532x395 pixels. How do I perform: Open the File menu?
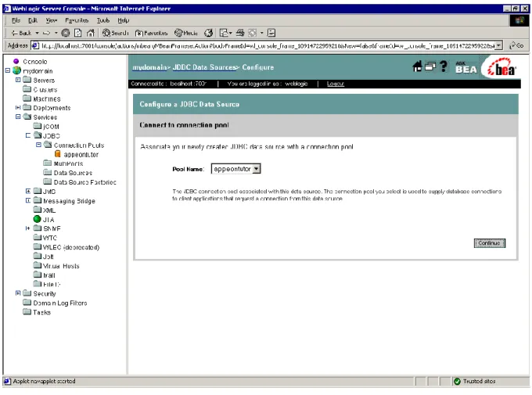click(x=16, y=20)
